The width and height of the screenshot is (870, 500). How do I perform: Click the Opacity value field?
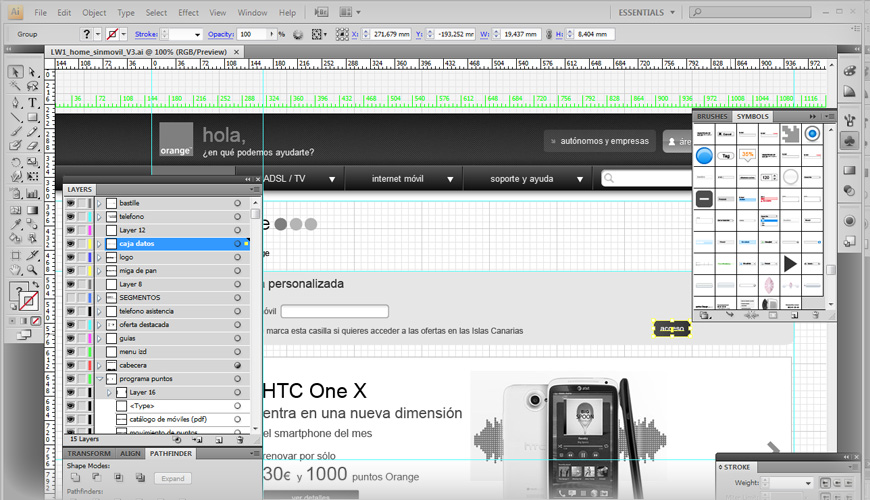click(x=252, y=34)
